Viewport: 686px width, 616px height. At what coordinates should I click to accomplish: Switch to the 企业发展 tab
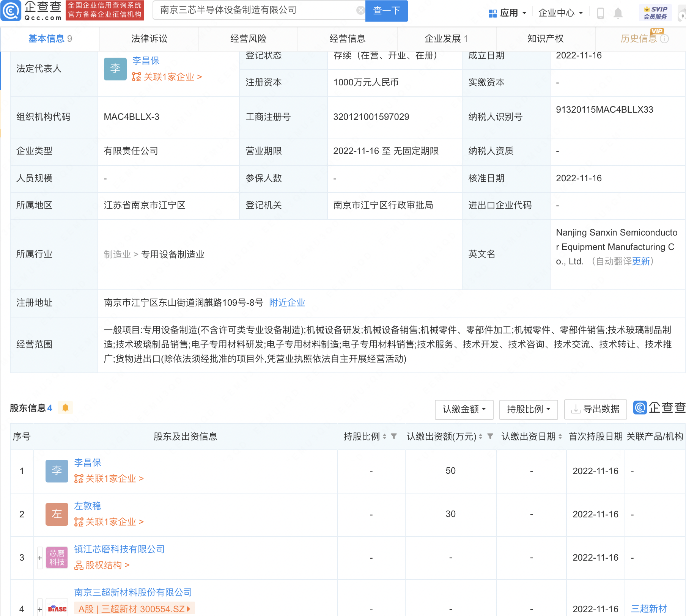click(x=447, y=39)
